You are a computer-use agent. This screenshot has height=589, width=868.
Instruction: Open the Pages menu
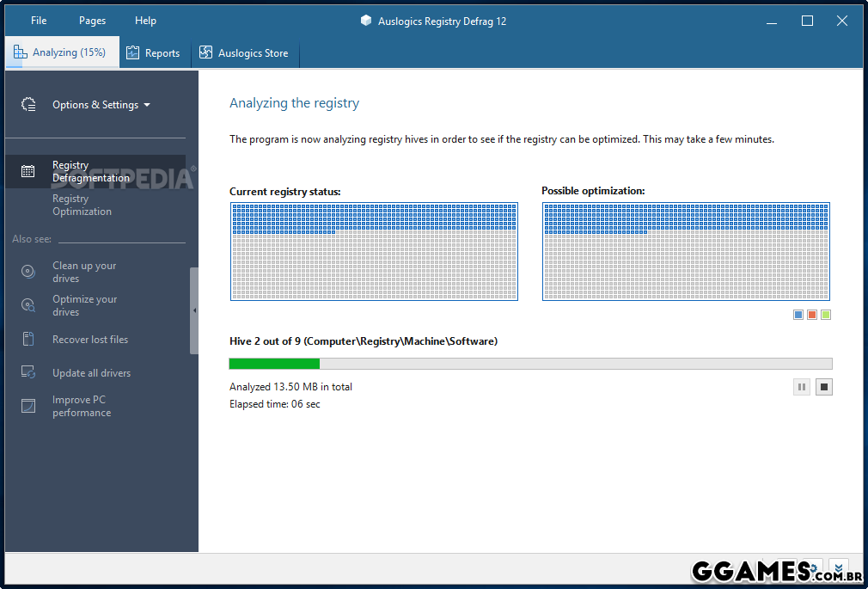click(92, 21)
